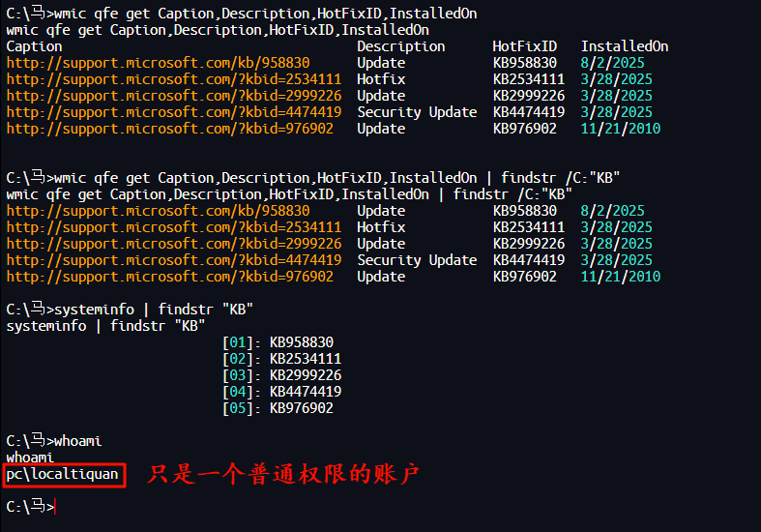
Task: Click the typed systeminfo findstr command at prompt
Action: pos(155,310)
